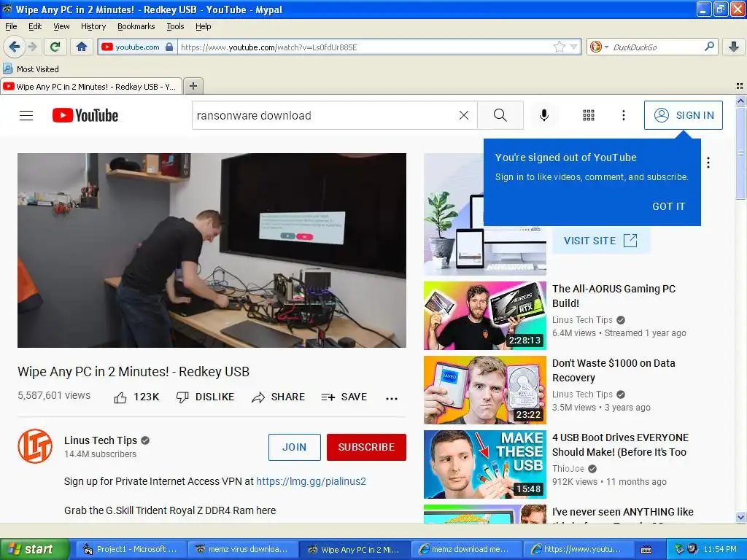Click SAVE to playlist button
747x560 pixels.
point(344,397)
